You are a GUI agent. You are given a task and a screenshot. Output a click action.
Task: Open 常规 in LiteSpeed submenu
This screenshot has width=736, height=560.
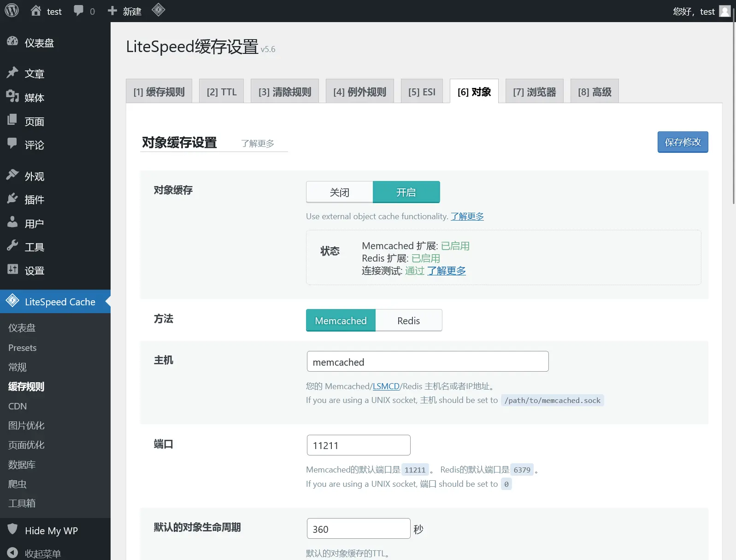[18, 367]
